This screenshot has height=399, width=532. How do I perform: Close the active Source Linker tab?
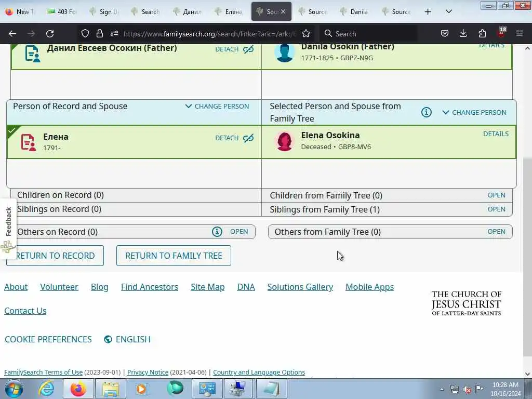(x=283, y=11)
